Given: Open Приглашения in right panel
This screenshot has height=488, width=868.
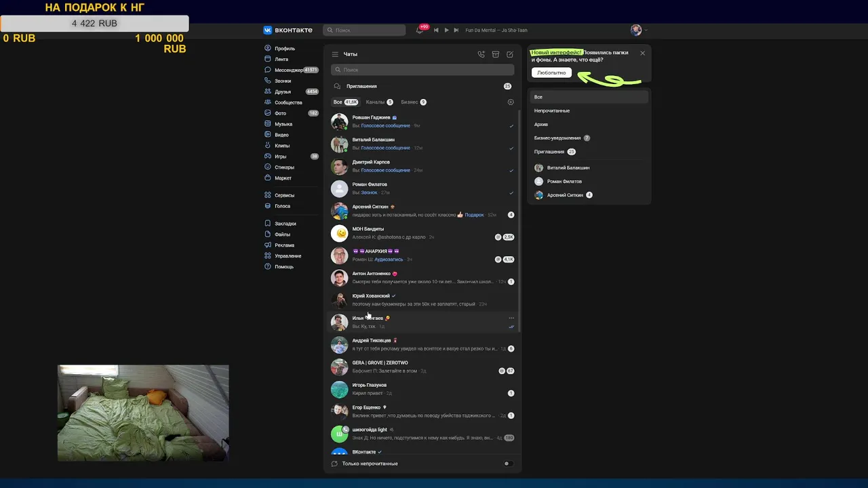Looking at the screenshot, I should point(589,151).
